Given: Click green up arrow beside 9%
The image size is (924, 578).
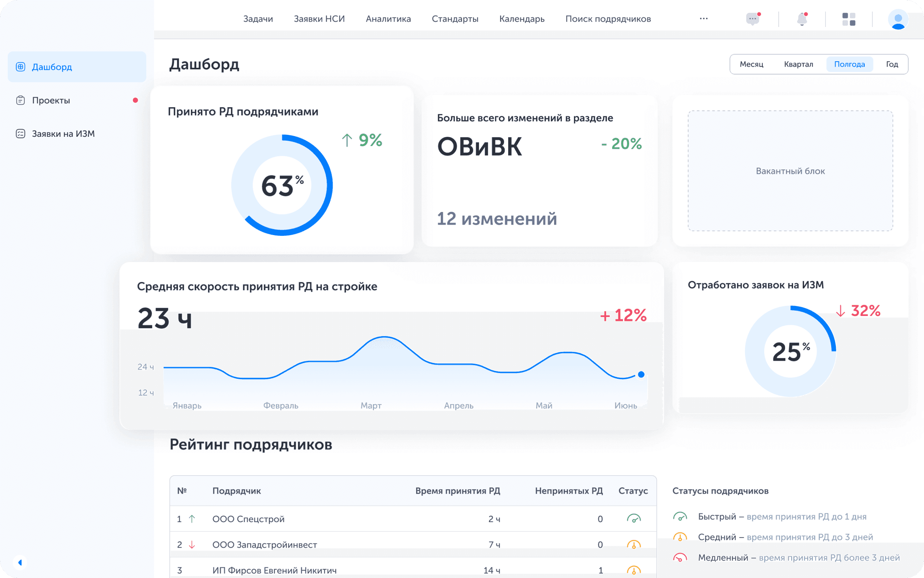Looking at the screenshot, I should [347, 140].
